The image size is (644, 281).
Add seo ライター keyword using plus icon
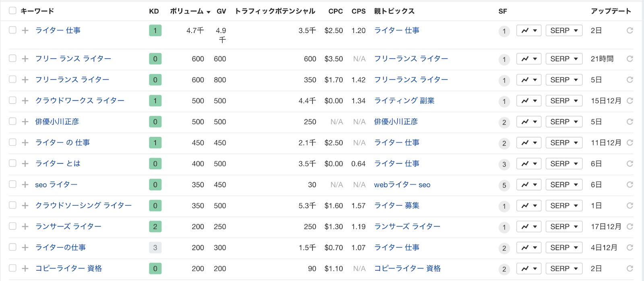pyautogui.click(x=25, y=185)
